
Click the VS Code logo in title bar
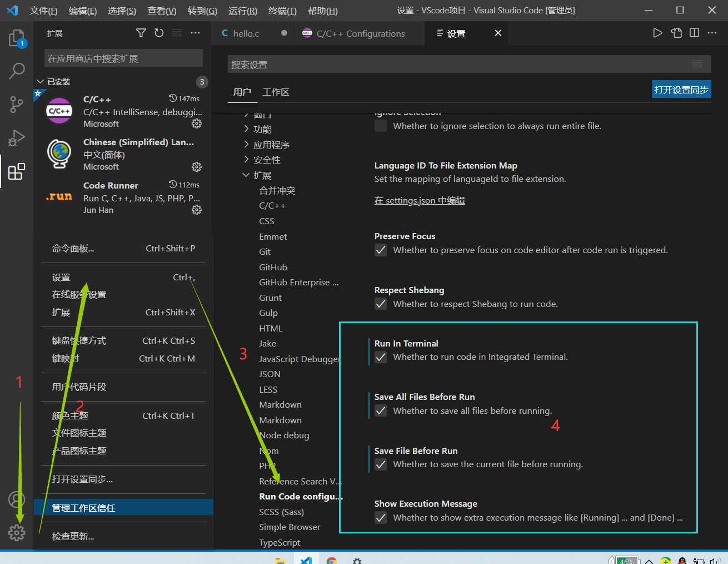12,11
